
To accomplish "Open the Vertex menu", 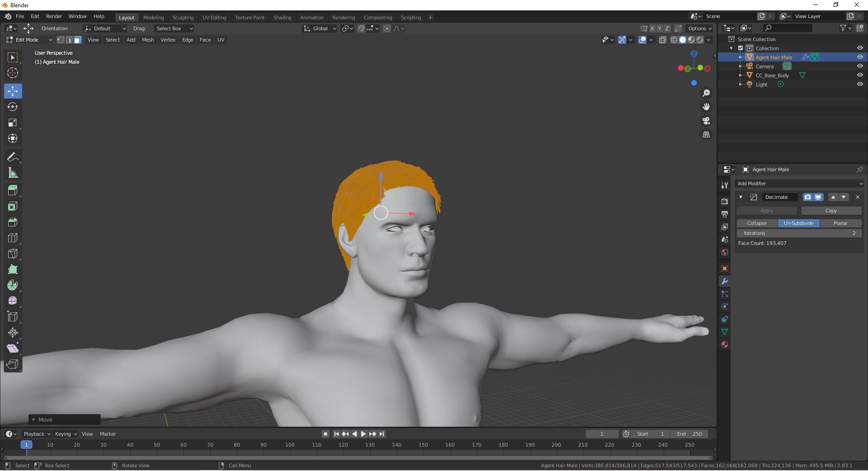I will click(168, 40).
